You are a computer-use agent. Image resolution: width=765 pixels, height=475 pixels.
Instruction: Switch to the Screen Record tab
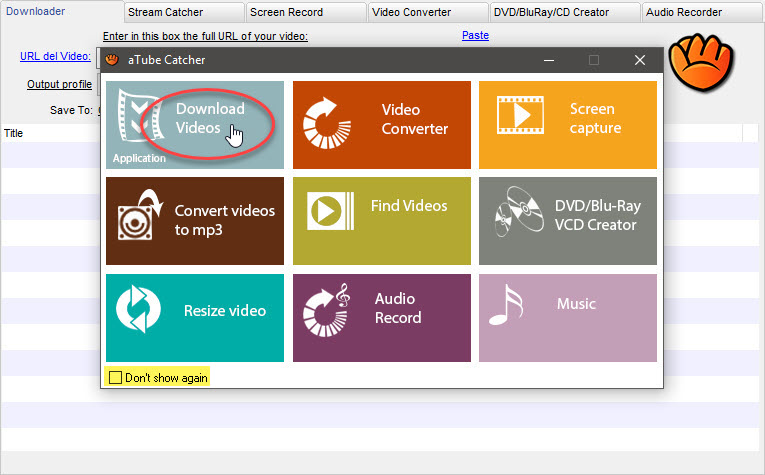(305, 12)
